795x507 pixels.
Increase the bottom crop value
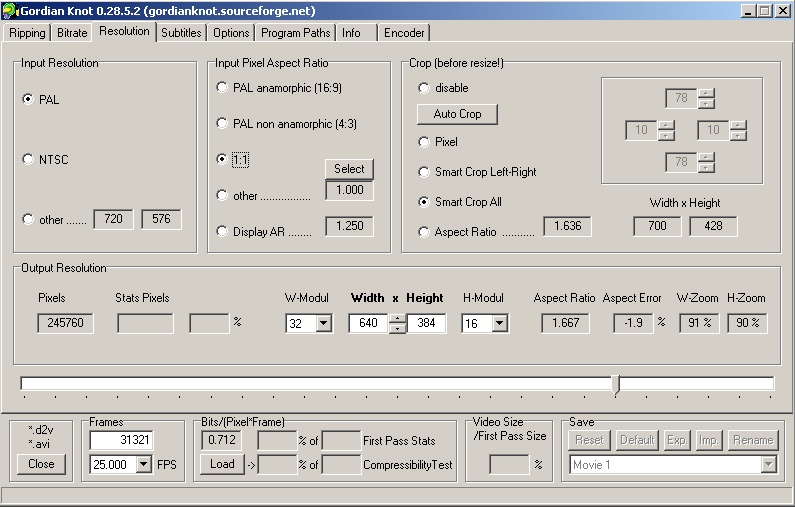point(706,157)
